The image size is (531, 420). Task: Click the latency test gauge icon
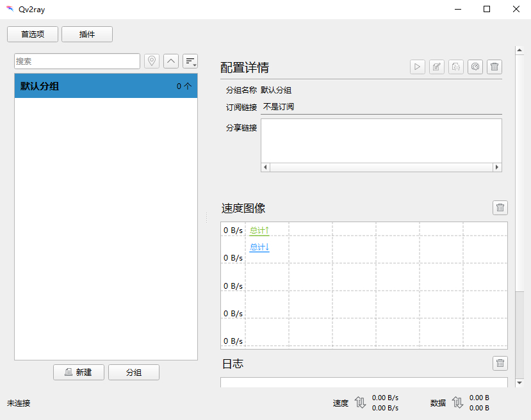[x=475, y=67]
